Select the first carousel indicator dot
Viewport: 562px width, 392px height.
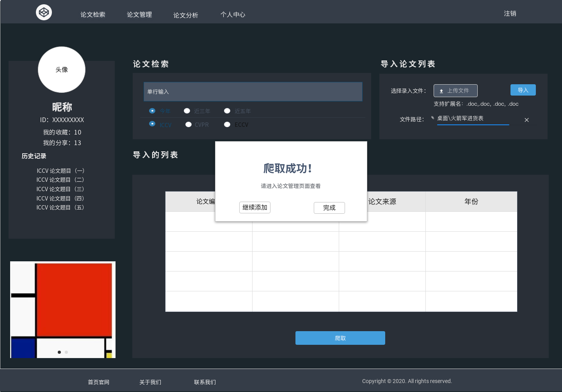coord(59,352)
